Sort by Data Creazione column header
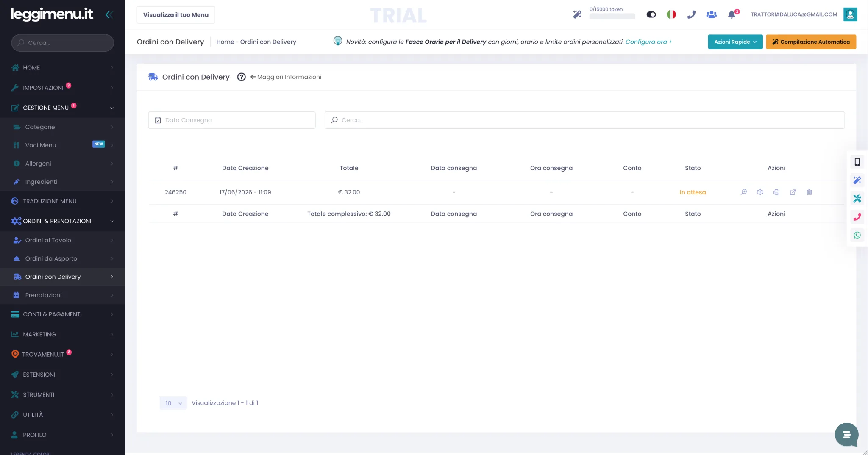The height and width of the screenshot is (455, 868). pos(245,168)
